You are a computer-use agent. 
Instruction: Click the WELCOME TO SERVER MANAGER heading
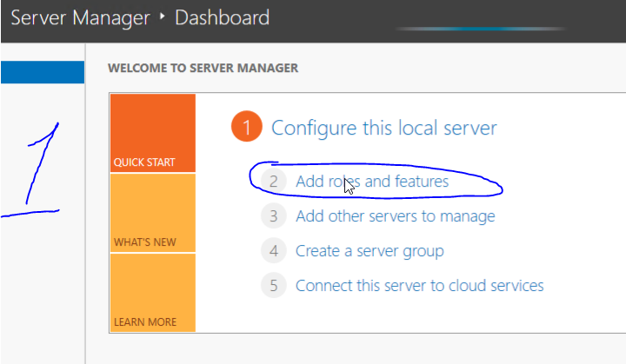(x=202, y=68)
